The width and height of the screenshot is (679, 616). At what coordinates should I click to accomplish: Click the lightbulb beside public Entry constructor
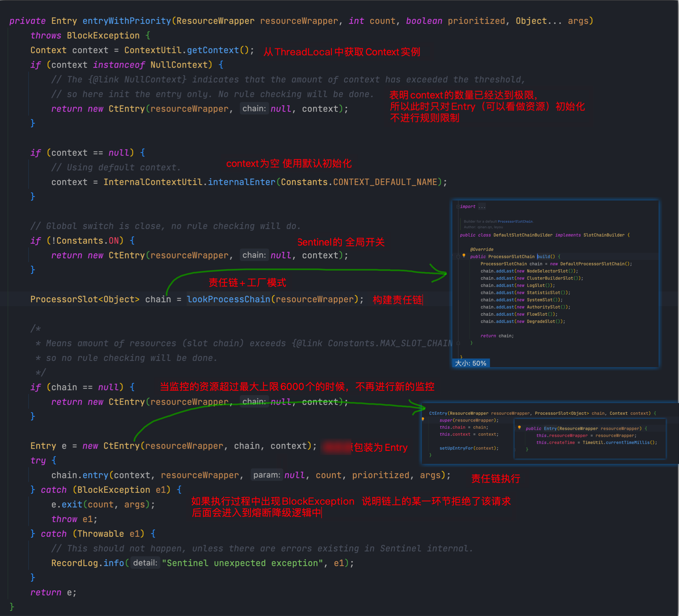coord(519,428)
